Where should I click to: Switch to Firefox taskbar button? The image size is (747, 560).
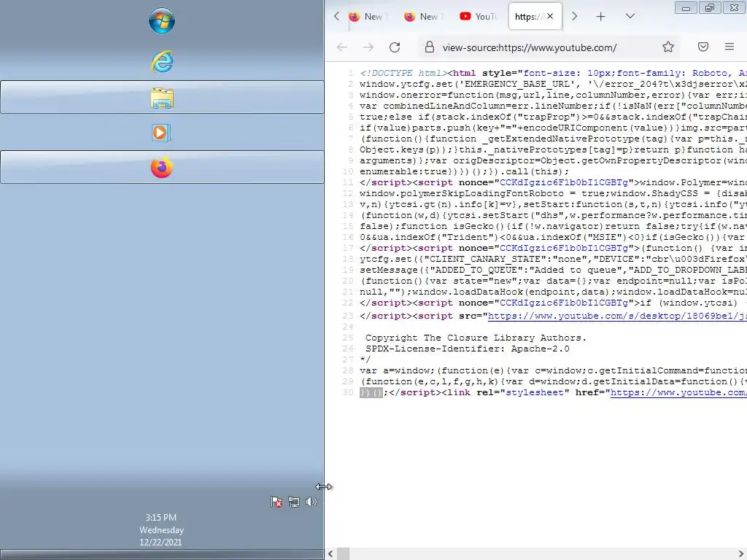pyautogui.click(x=162, y=167)
